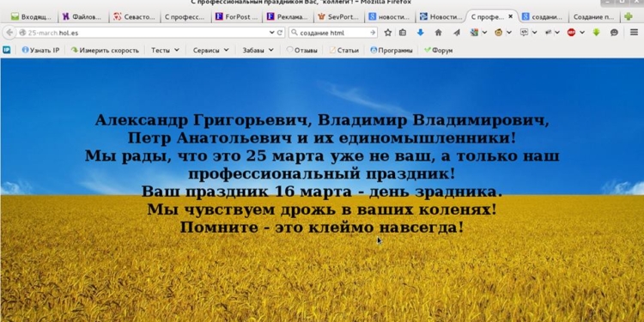Go to the home page icon
This screenshot has height=322, width=644.
(x=438, y=33)
